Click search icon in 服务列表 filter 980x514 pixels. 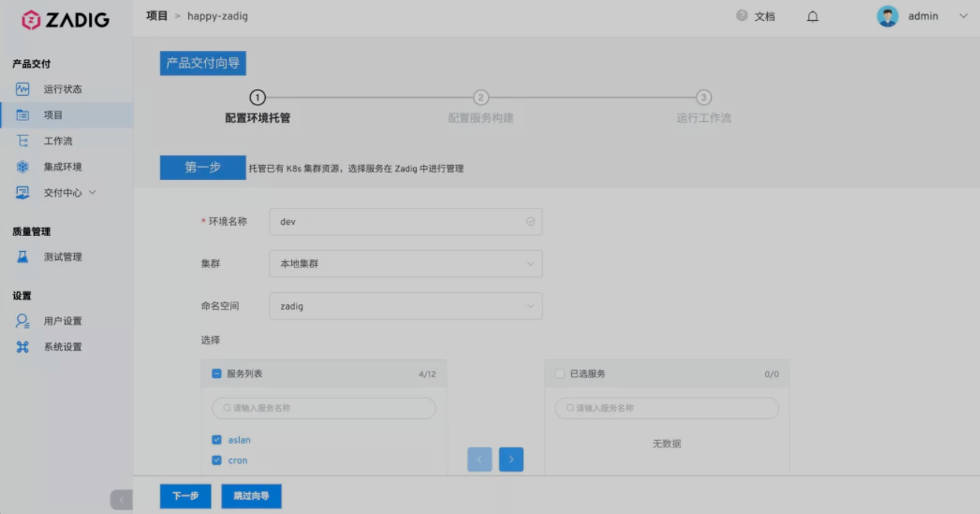pos(227,408)
